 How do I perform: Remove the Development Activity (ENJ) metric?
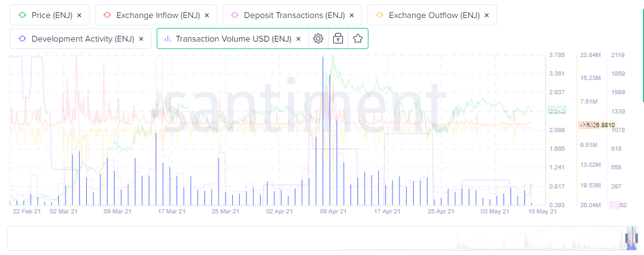[x=141, y=38]
